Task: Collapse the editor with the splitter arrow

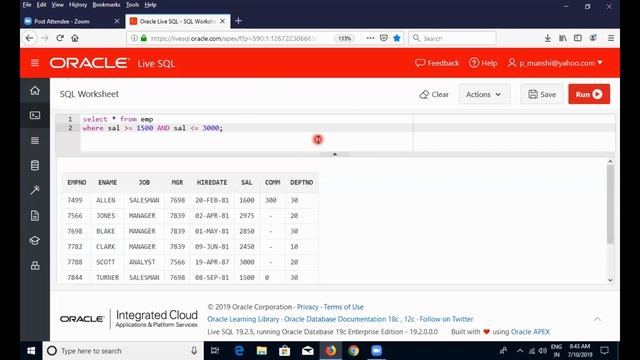Action: (x=335, y=154)
